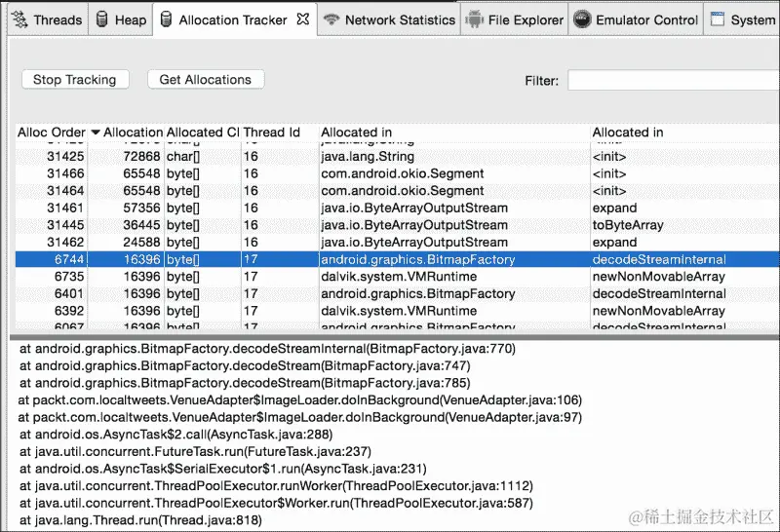Switch to the Threads tab
Viewport: 780px width, 532px height.
coord(48,19)
